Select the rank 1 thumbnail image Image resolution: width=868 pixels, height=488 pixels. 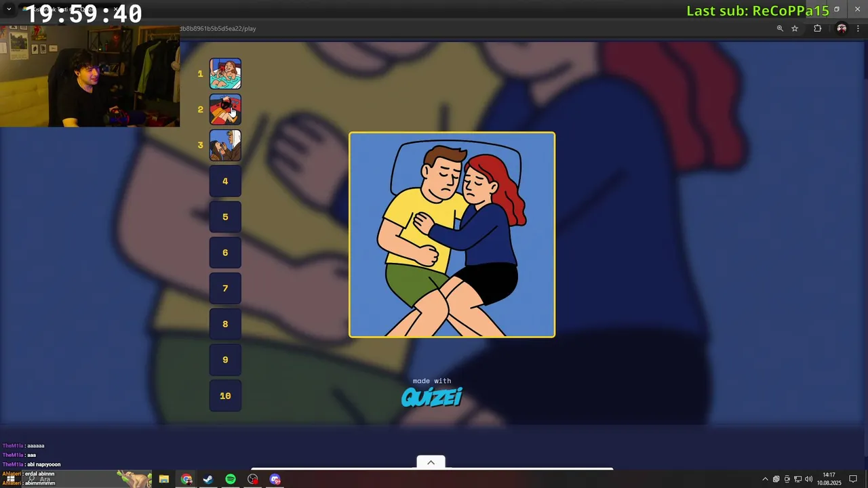click(225, 74)
